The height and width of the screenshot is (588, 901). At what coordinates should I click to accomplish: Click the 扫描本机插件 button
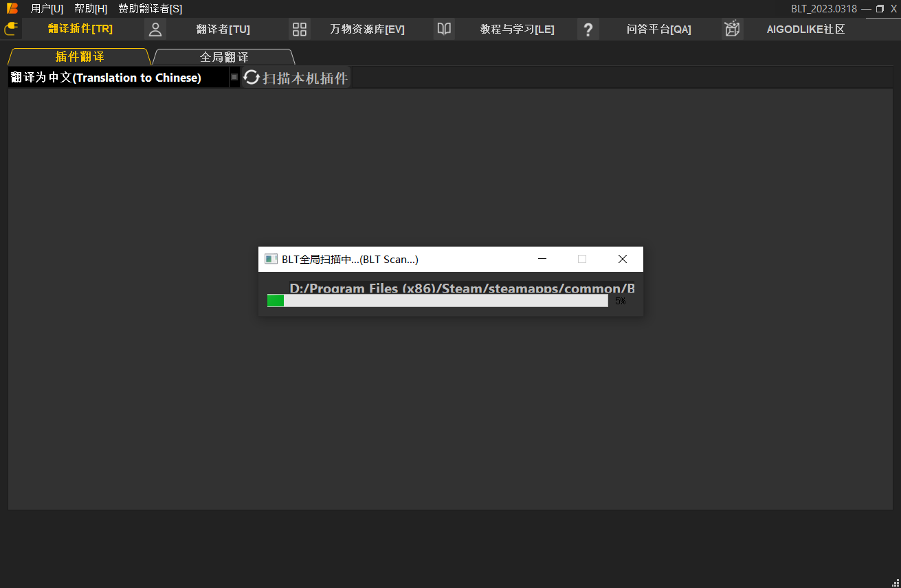point(296,78)
